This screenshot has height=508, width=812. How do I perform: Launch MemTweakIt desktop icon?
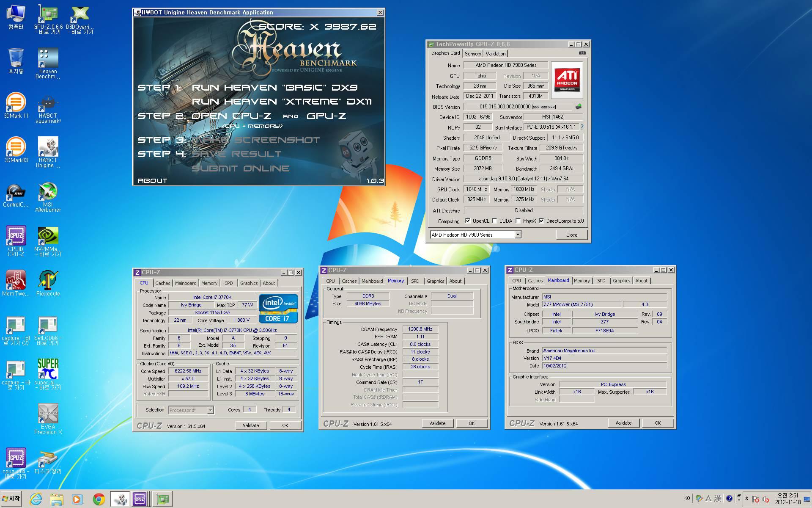pos(16,283)
